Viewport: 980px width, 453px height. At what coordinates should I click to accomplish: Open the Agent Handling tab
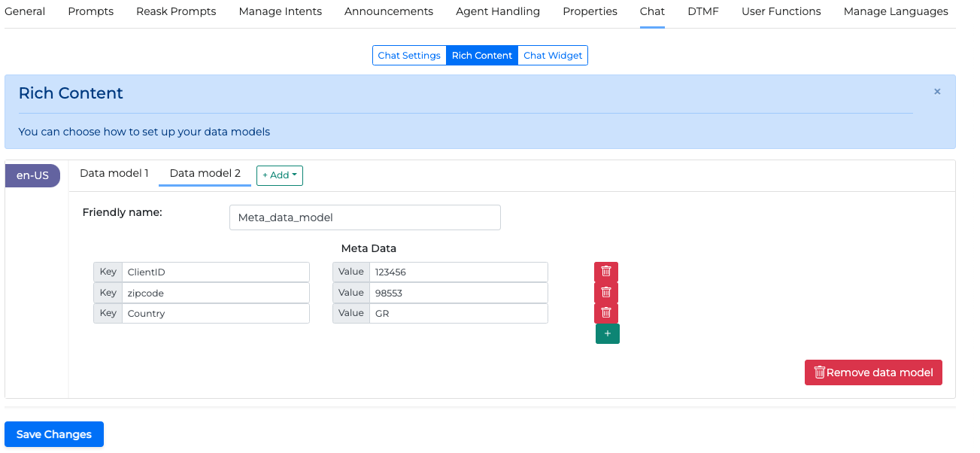point(497,11)
